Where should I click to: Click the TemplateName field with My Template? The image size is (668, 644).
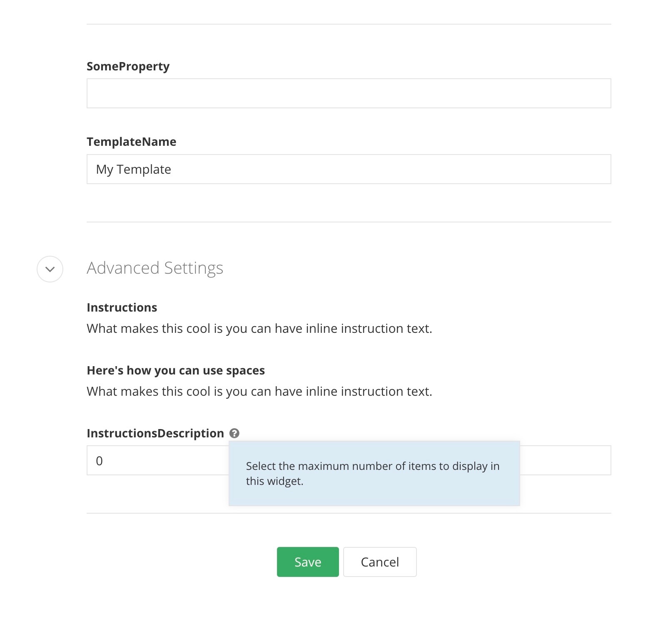349,169
